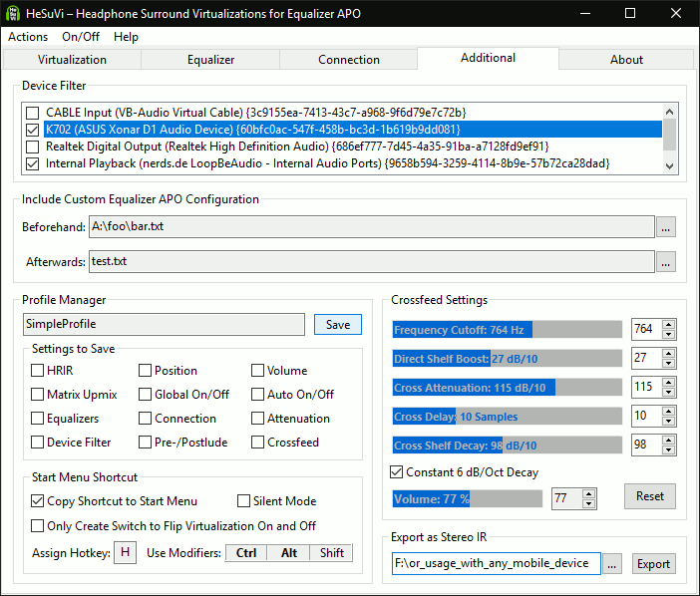Decrease Cross Delay with spinner down arrow
Screen dimensions: 700x596
click(x=668, y=421)
